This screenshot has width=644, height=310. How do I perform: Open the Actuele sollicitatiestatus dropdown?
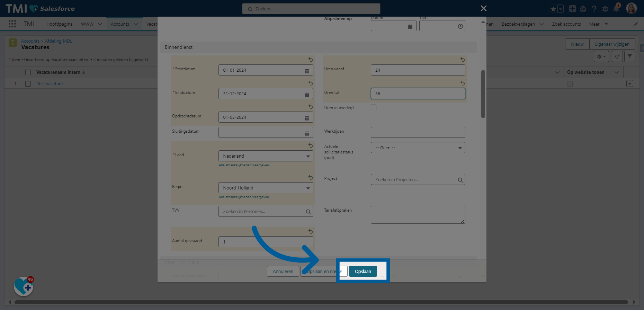418,148
